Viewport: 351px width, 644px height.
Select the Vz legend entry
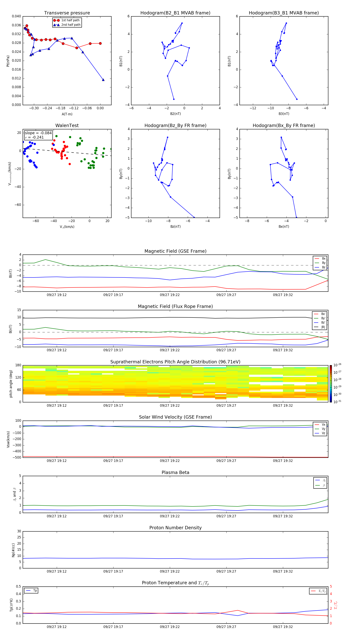320,433
